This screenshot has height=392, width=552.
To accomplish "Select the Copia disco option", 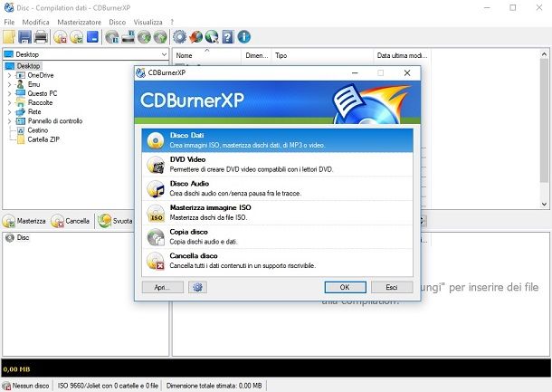I will tap(277, 236).
